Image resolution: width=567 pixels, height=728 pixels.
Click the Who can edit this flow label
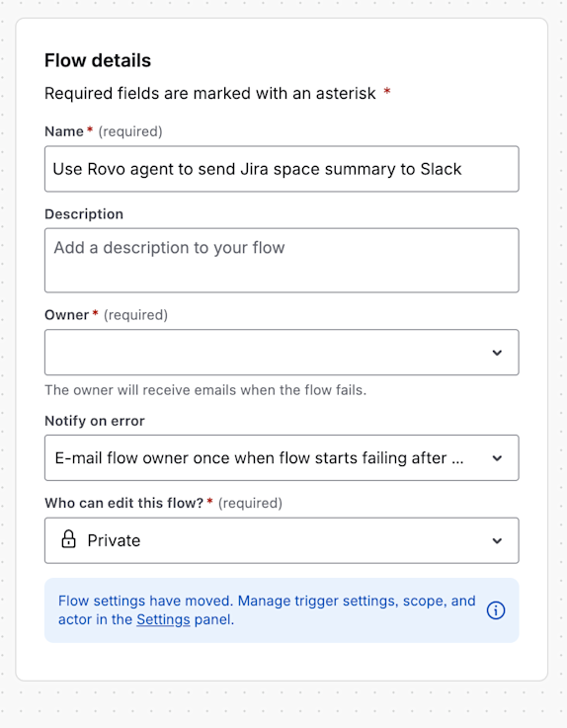click(124, 503)
